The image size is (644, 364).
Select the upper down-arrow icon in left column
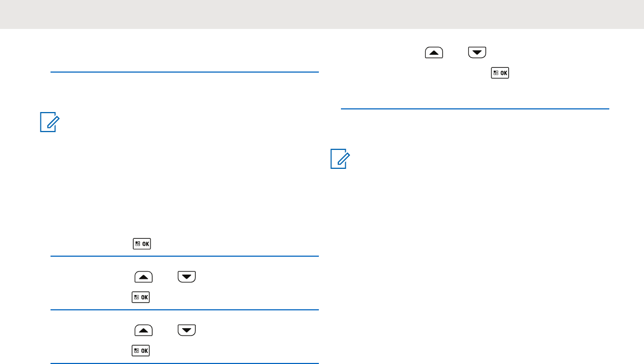click(187, 277)
